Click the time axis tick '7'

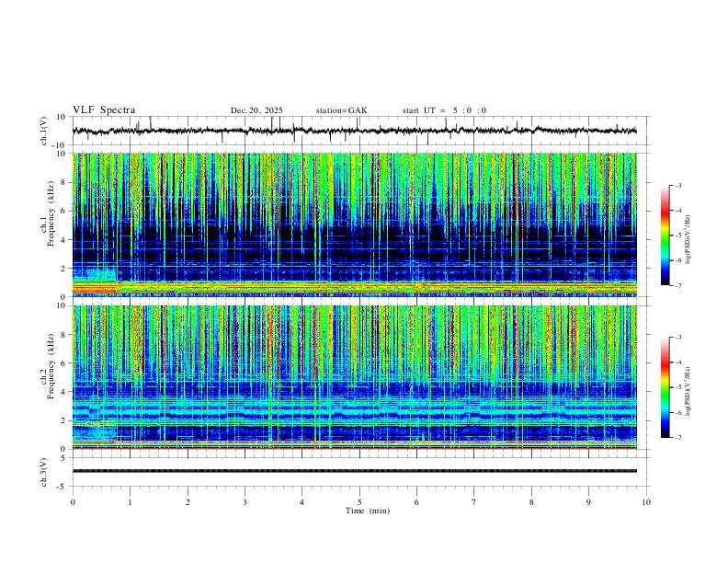[474, 502]
